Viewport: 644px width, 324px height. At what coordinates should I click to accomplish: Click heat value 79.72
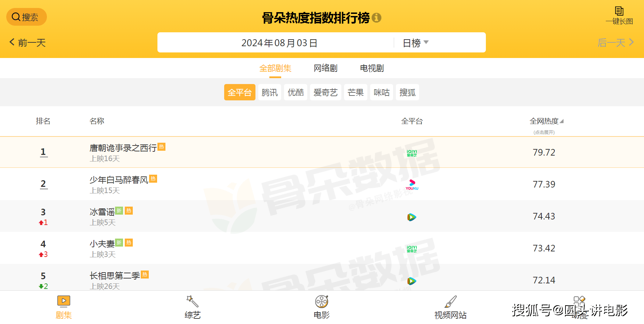(544, 152)
